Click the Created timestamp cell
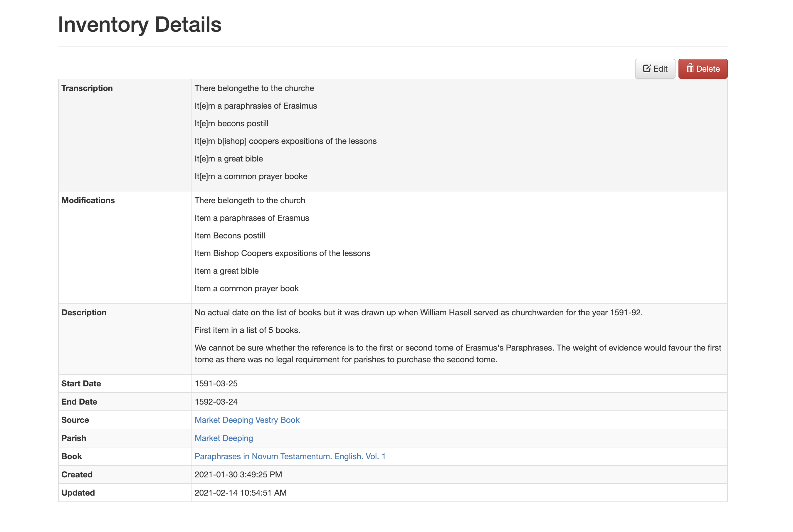This screenshot has height=532, width=793. point(238,474)
